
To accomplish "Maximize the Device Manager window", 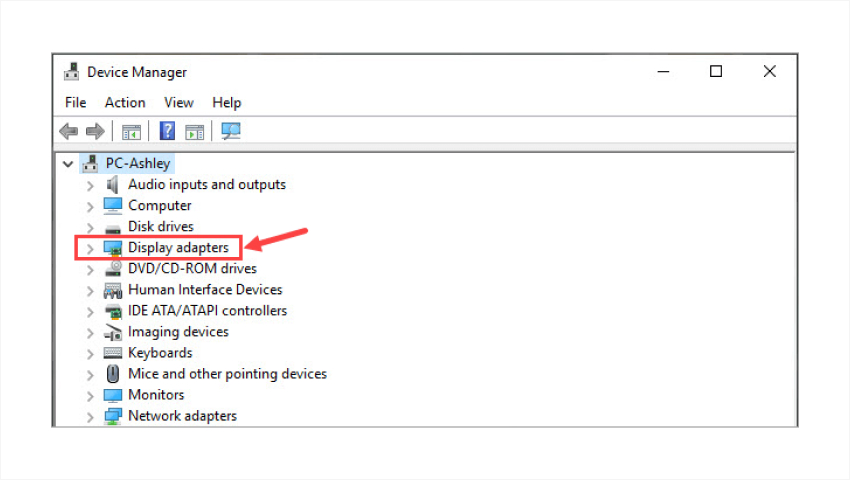I will pyautogui.click(x=716, y=72).
